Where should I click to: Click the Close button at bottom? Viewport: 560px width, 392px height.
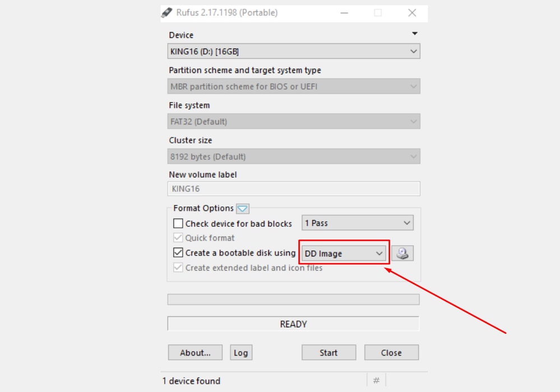(x=391, y=352)
